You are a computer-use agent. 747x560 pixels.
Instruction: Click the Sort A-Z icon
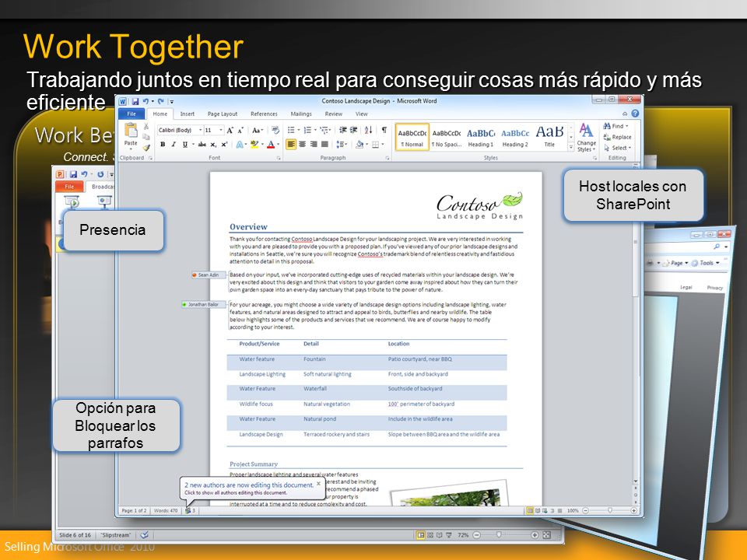coord(368,130)
